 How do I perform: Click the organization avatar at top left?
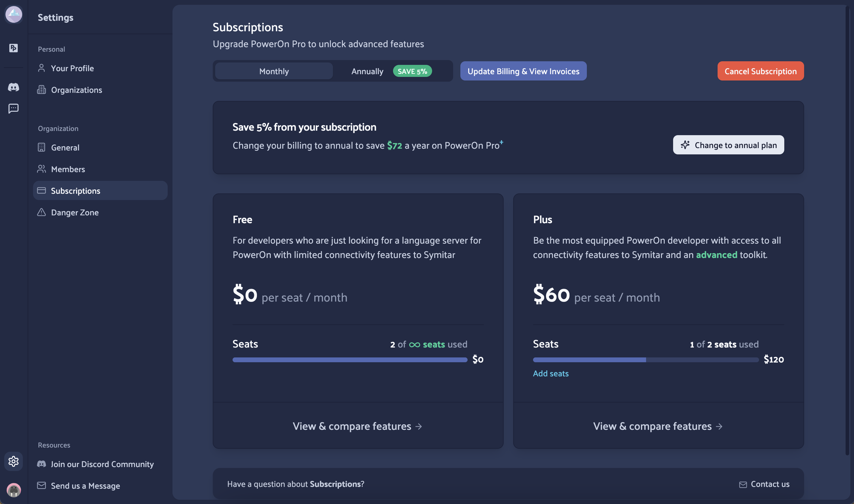(14, 15)
